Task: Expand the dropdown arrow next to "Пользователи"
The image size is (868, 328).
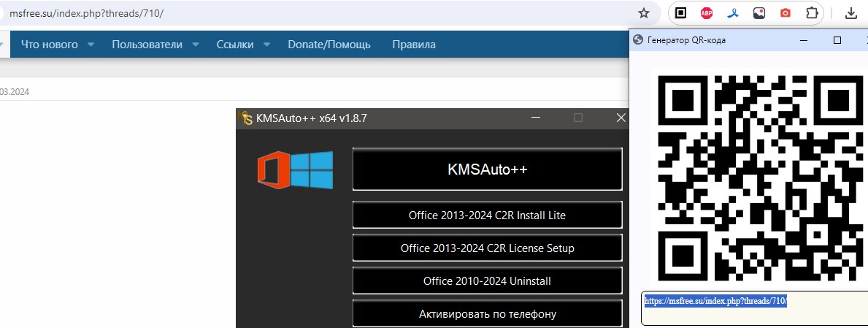Action: point(196,45)
